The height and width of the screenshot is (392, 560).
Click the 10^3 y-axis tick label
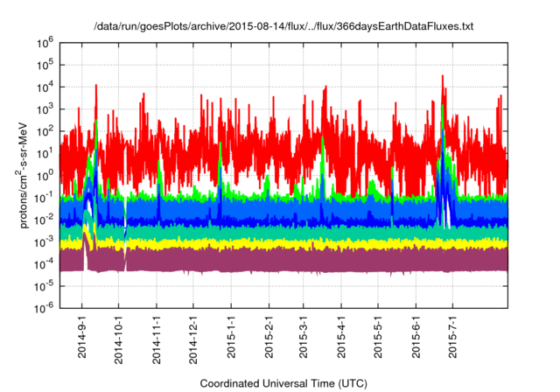click(x=45, y=109)
